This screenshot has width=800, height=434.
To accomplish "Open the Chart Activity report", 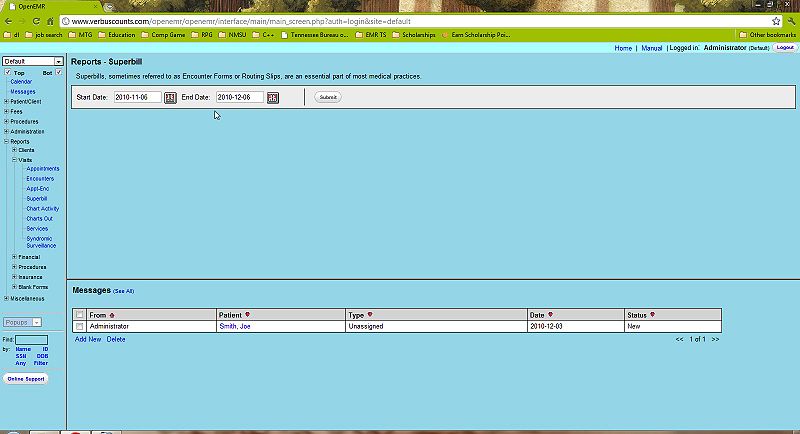I will pyautogui.click(x=43, y=209).
